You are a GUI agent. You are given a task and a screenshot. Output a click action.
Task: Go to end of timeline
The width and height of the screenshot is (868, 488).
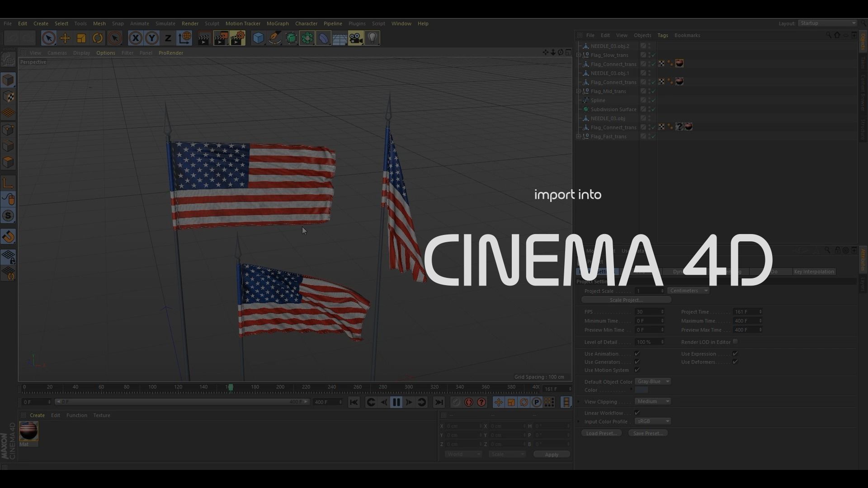point(439,403)
